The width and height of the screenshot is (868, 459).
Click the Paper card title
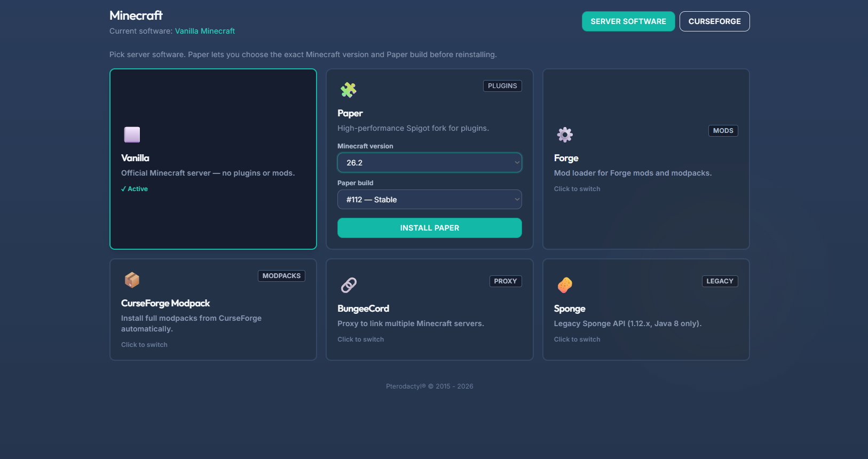pos(350,113)
